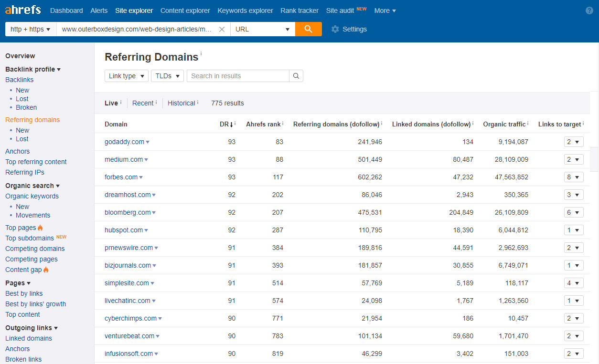Clear the URL field with the X icon
The width and height of the screenshot is (599, 364).
click(x=222, y=29)
